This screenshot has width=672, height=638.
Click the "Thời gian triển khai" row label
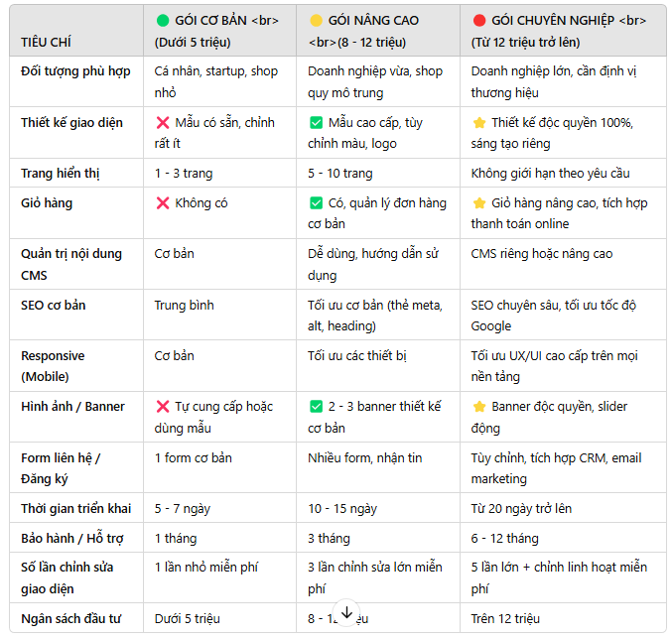click(x=75, y=509)
